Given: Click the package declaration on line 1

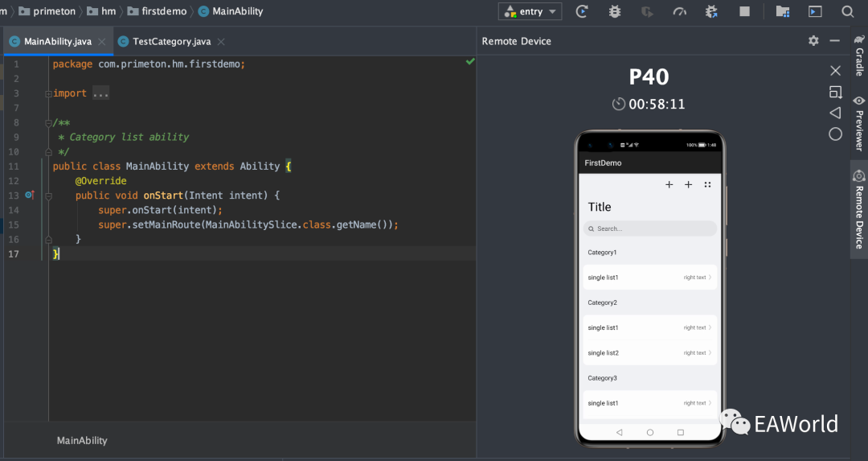Looking at the screenshot, I should tap(149, 64).
